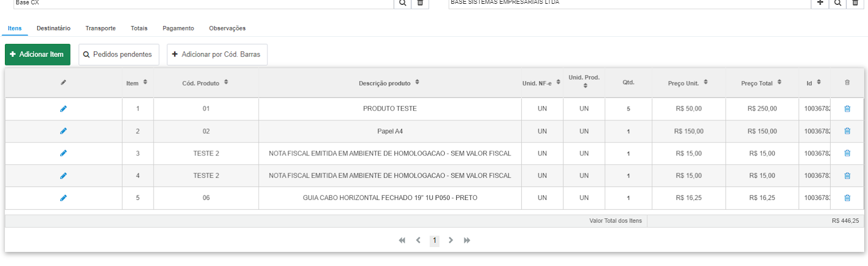Screen dimensions: 868x266
Task: Click quantity 5 in PRODUTO TESTE row
Action: tap(629, 109)
